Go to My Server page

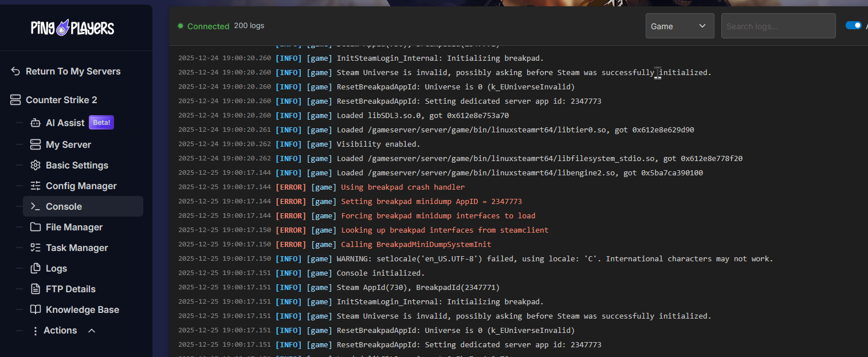click(68, 144)
